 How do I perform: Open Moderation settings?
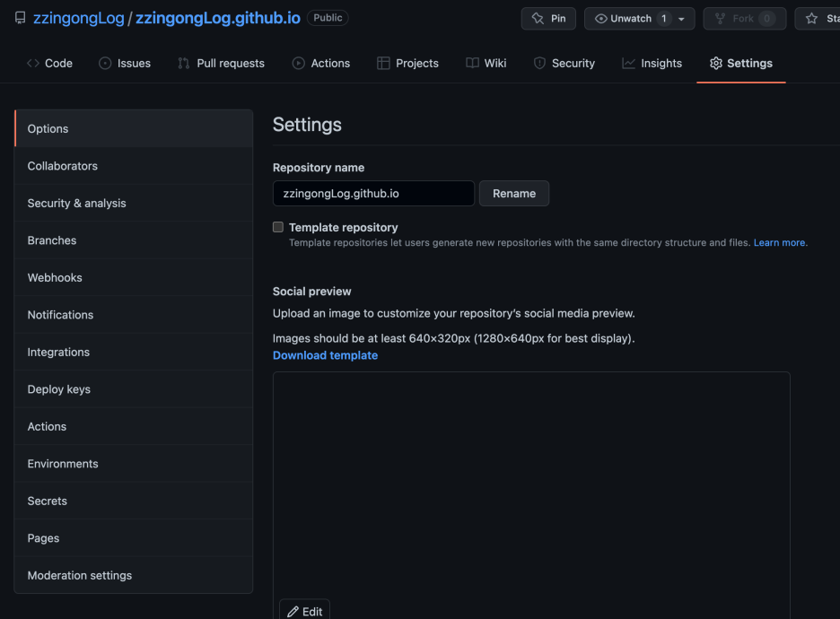tap(134, 575)
